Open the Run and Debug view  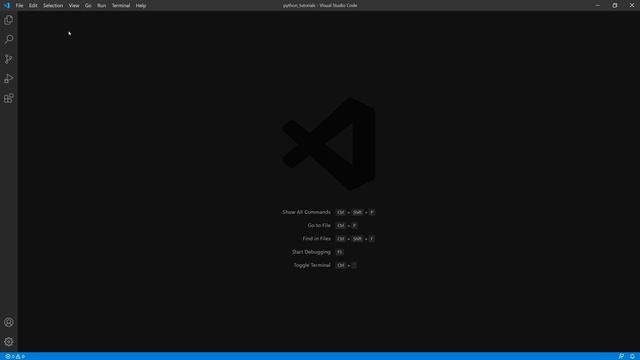[9, 78]
